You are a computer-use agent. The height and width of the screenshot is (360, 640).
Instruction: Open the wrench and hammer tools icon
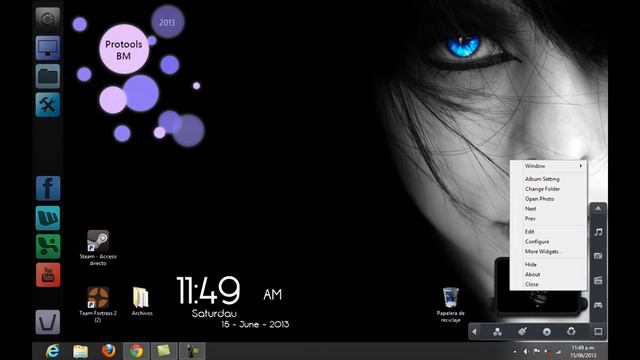pyautogui.click(x=47, y=105)
